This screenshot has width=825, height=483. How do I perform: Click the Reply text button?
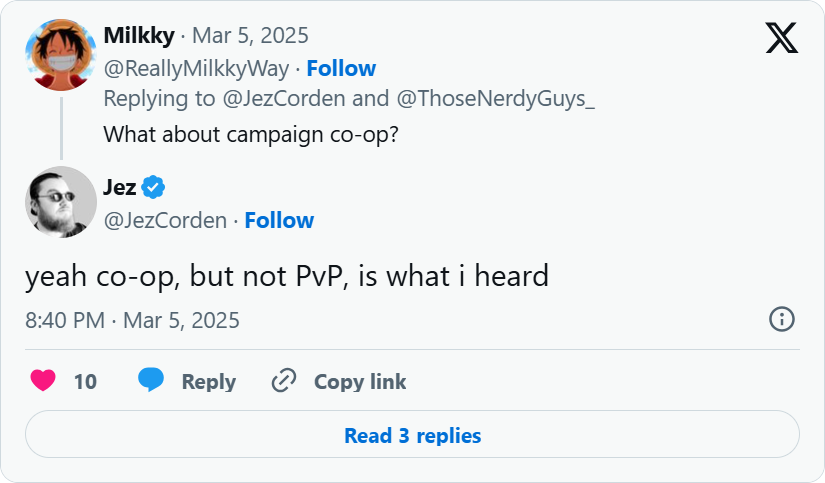(208, 381)
